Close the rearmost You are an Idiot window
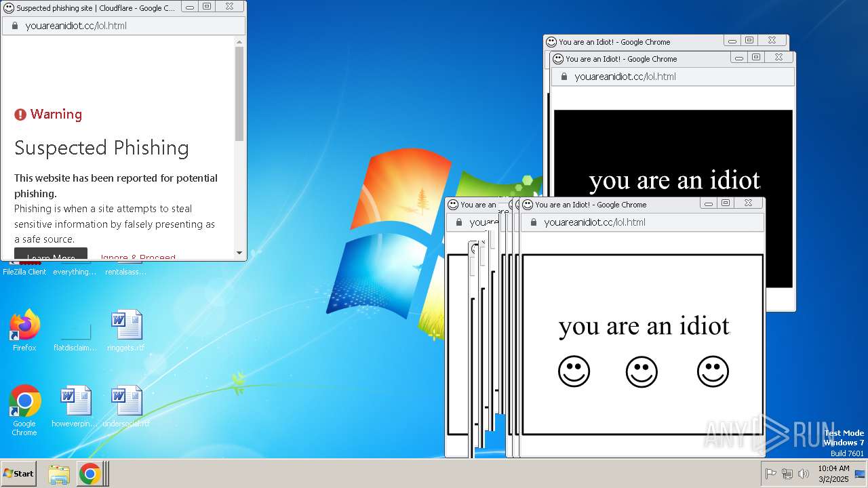 [772, 40]
